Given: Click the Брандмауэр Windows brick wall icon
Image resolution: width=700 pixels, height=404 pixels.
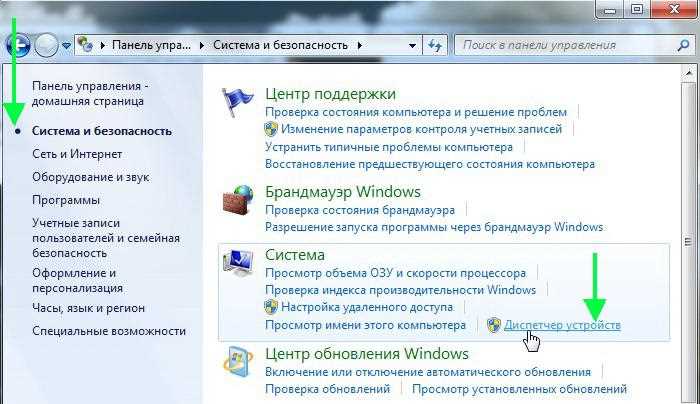Looking at the screenshot, I should (238, 200).
